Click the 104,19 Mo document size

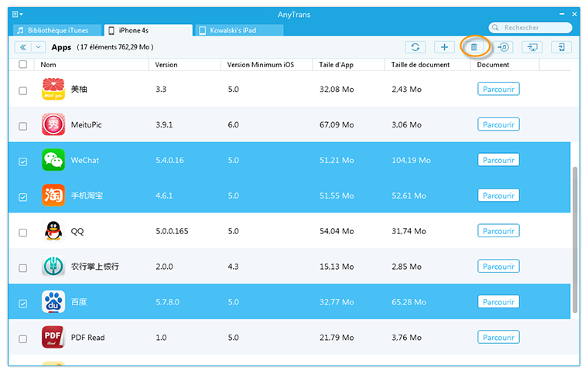[411, 160]
